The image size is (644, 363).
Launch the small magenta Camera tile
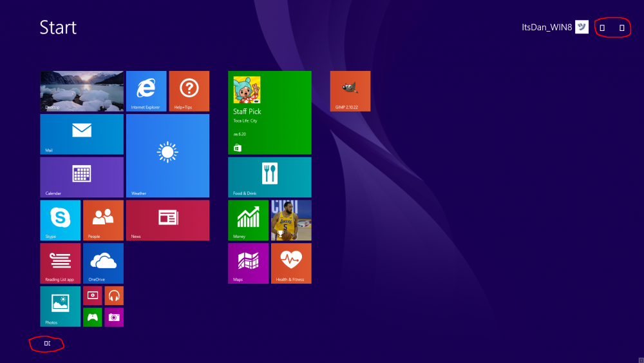click(114, 317)
